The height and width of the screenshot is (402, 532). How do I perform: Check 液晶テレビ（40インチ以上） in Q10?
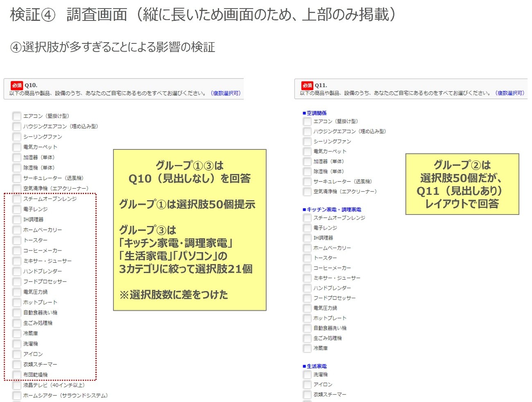tap(16, 385)
